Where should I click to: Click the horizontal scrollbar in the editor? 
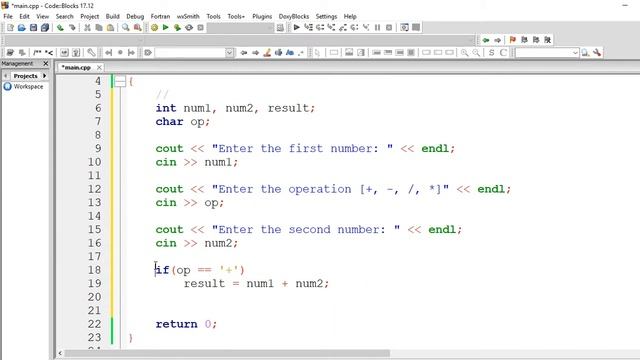pyautogui.click(x=227, y=353)
